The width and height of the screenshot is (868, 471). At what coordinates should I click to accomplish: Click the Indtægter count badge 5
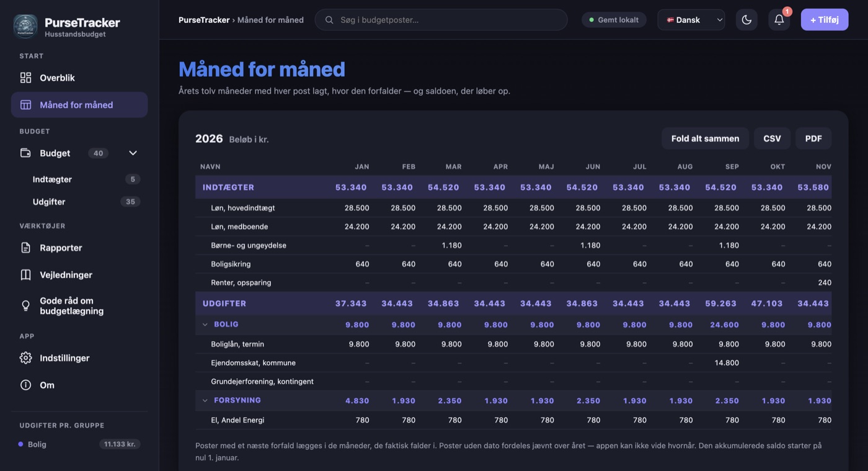pyautogui.click(x=132, y=179)
